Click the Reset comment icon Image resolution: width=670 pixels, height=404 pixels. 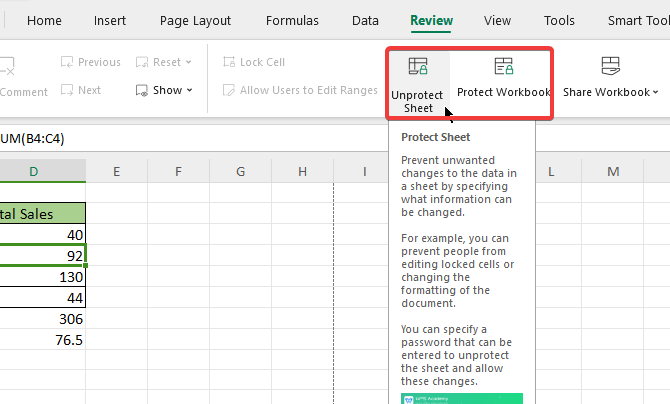(x=143, y=62)
